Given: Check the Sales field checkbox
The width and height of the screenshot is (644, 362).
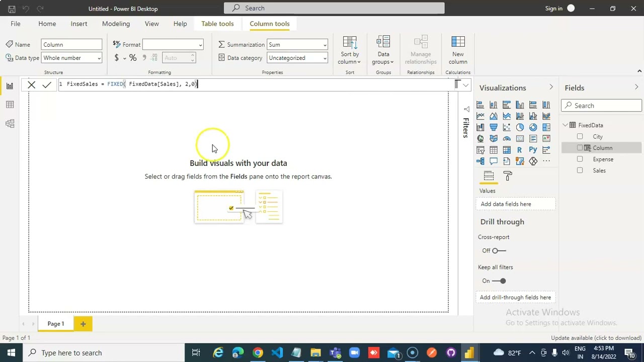Looking at the screenshot, I should (580, 170).
